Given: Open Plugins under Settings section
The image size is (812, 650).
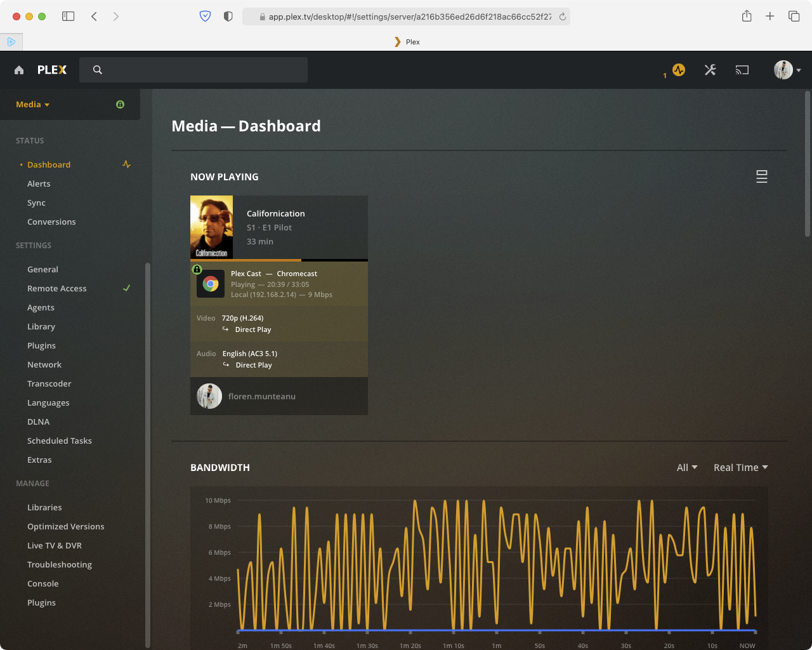Looking at the screenshot, I should [41, 345].
